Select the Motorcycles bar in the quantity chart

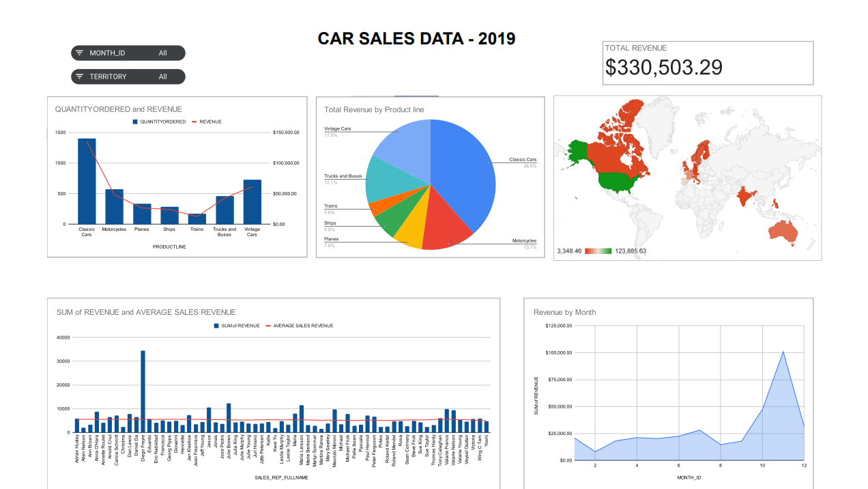(114, 206)
